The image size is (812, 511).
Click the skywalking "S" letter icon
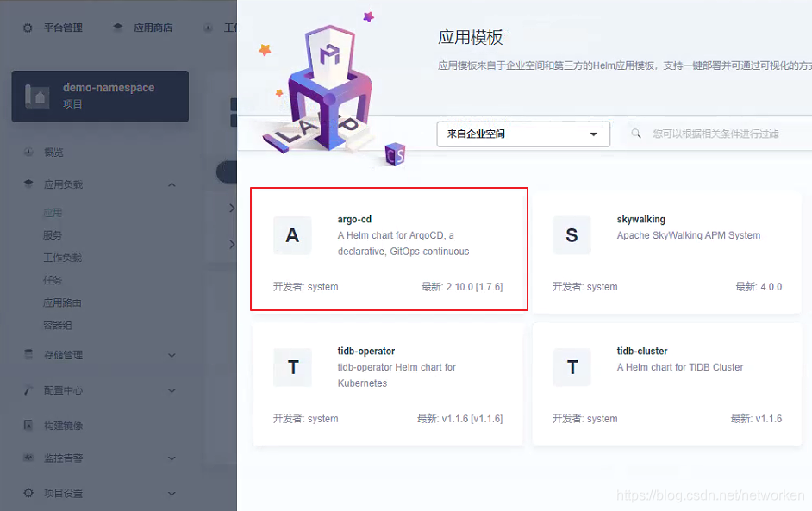click(x=572, y=235)
